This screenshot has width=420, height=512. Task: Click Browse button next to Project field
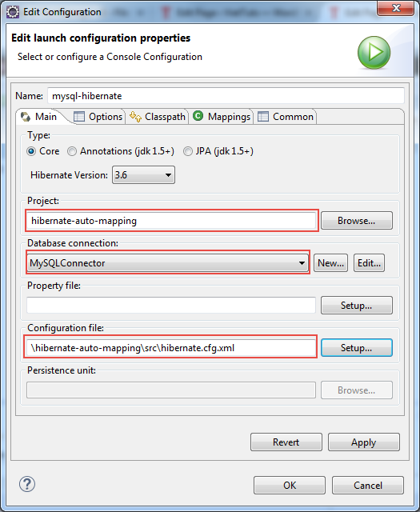[x=357, y=221]
